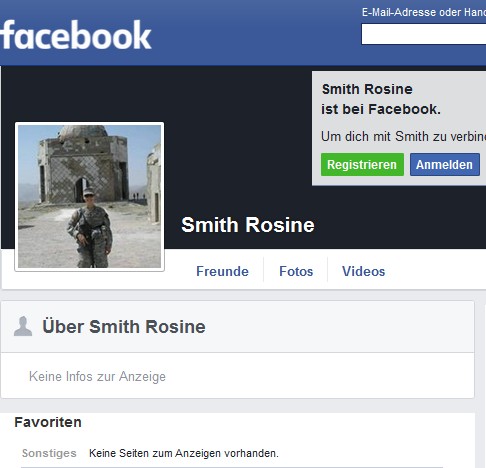
Task: Click the 'Um dich mit Smith zu verbinden' text
Action: [x=403, y=137]
